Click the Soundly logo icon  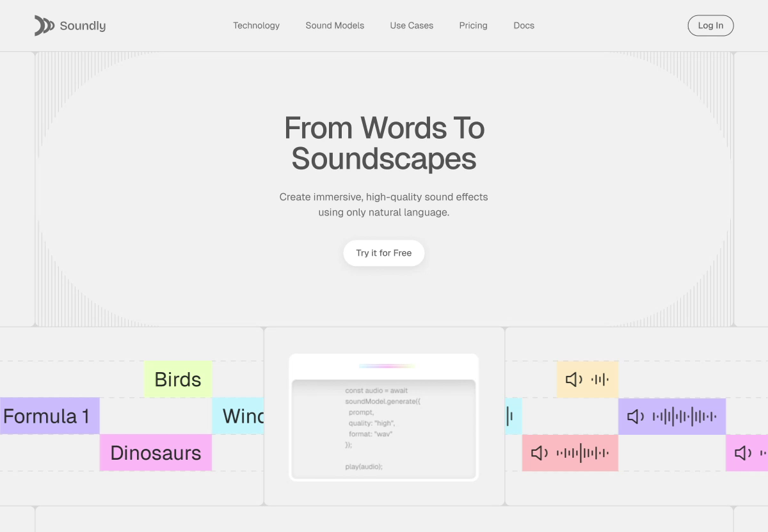click(x=44, y=26)
